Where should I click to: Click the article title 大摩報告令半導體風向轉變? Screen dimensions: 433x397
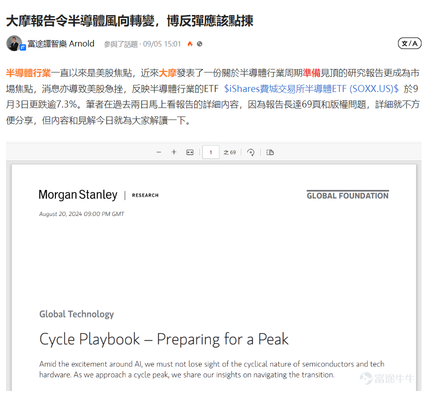(x=130, y=21)
